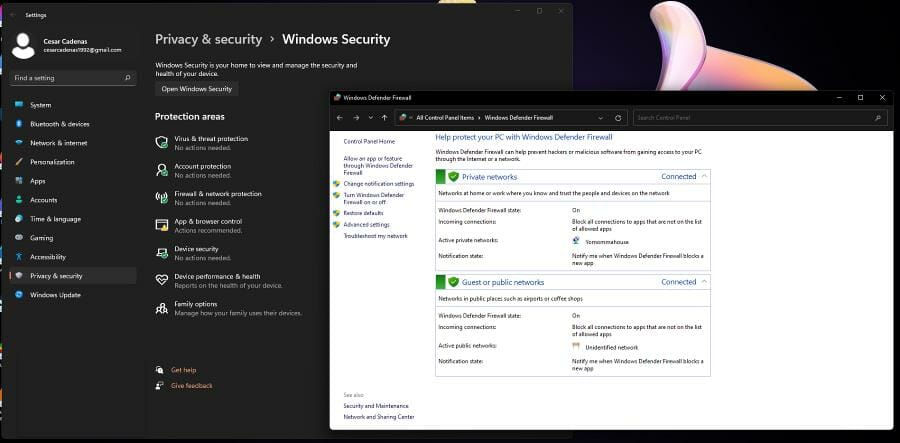Open App & browser control area

tap(199, 226)
